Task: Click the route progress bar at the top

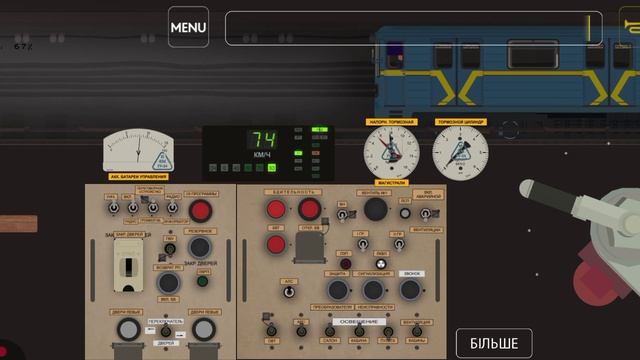Action: [x=413, y=28]
